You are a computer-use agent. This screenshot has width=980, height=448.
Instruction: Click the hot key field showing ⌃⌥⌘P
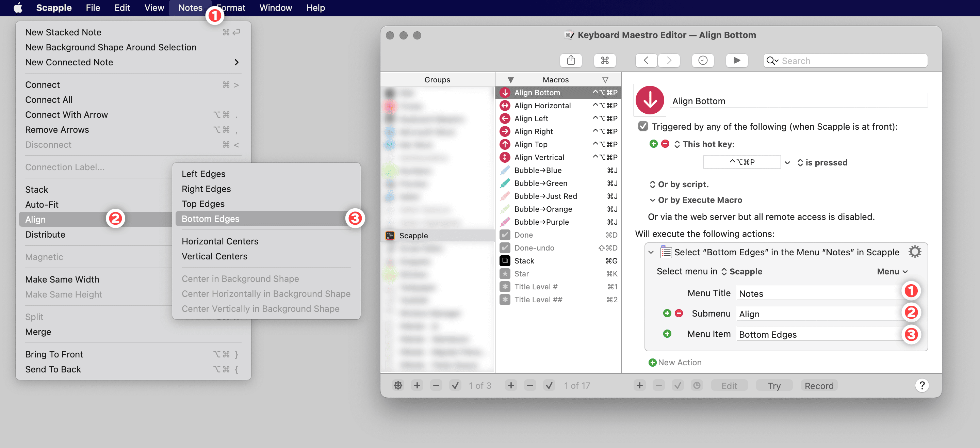(x=742, y=162)
